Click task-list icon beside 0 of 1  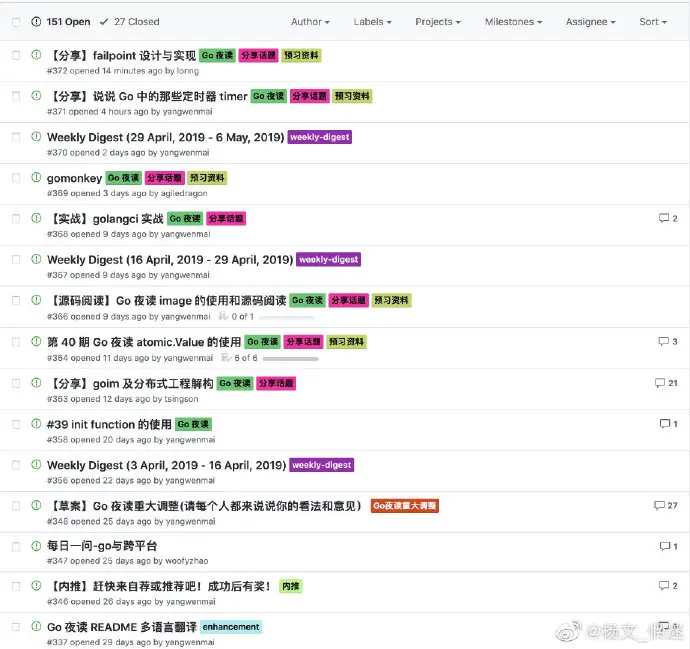(223, 316)
